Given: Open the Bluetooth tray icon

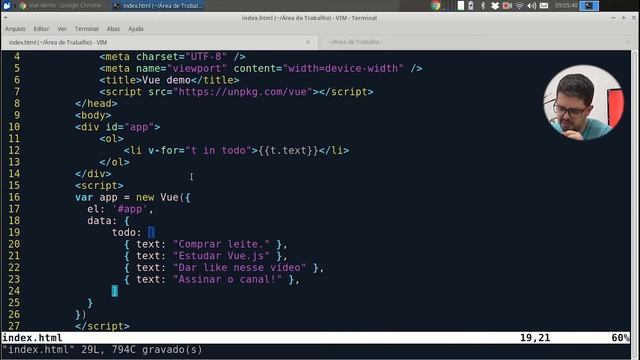Looking at the screenshot, I should [483, 6].
